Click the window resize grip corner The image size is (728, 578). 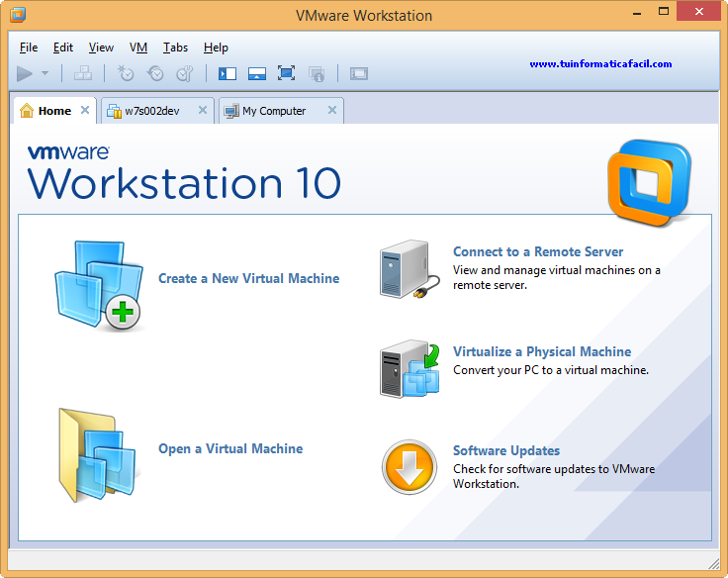[x=714, y=564]
